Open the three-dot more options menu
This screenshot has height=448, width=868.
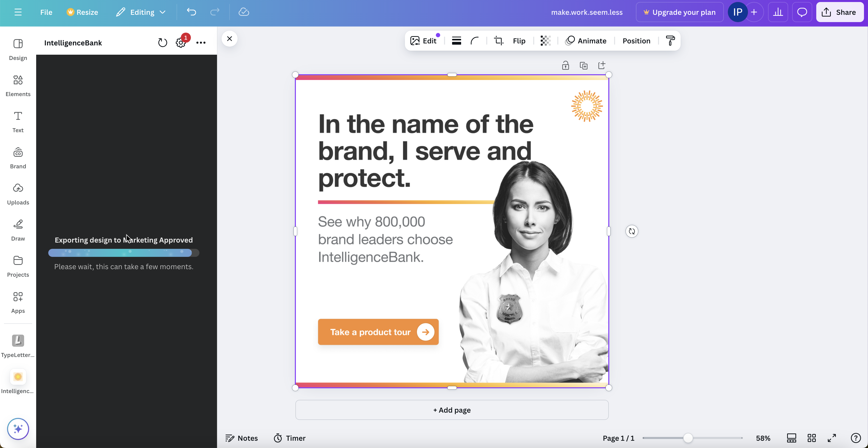[x=201, y=43]
